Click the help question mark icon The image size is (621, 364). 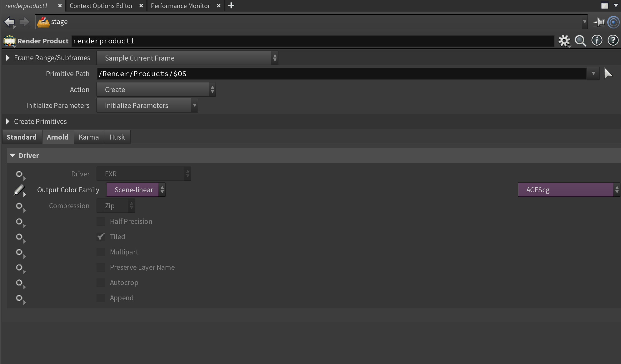[x=613, y=40]
